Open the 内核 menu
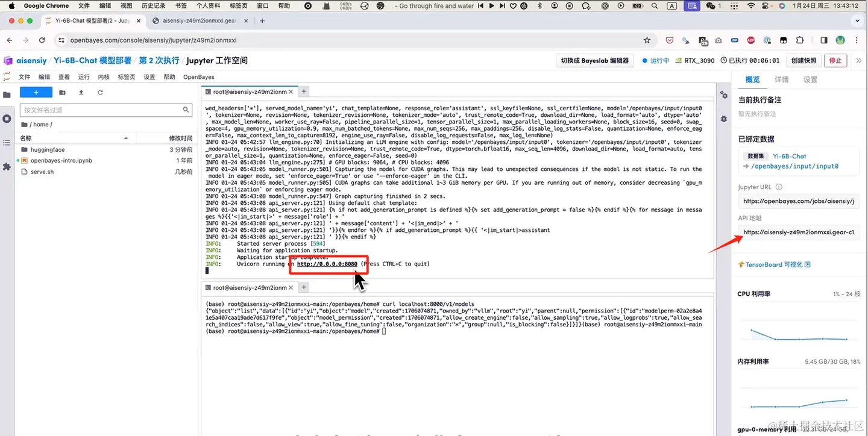The image size is (868, 436). (x=104, y=77)
